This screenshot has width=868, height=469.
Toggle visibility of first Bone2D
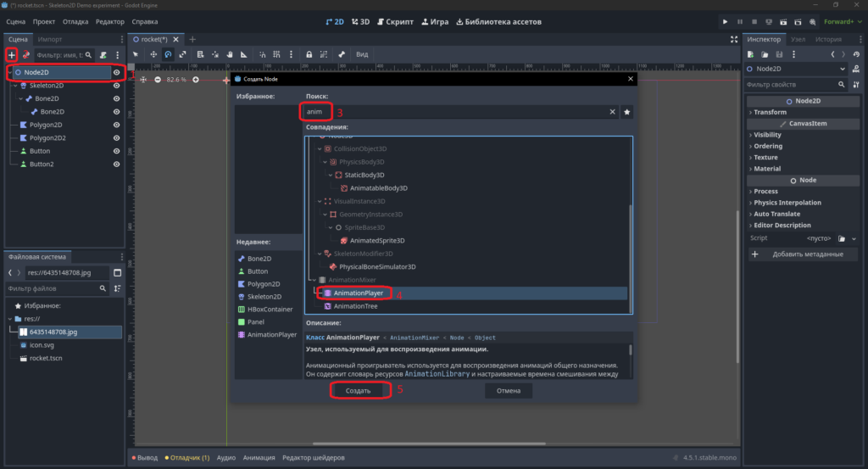[116, 98]
